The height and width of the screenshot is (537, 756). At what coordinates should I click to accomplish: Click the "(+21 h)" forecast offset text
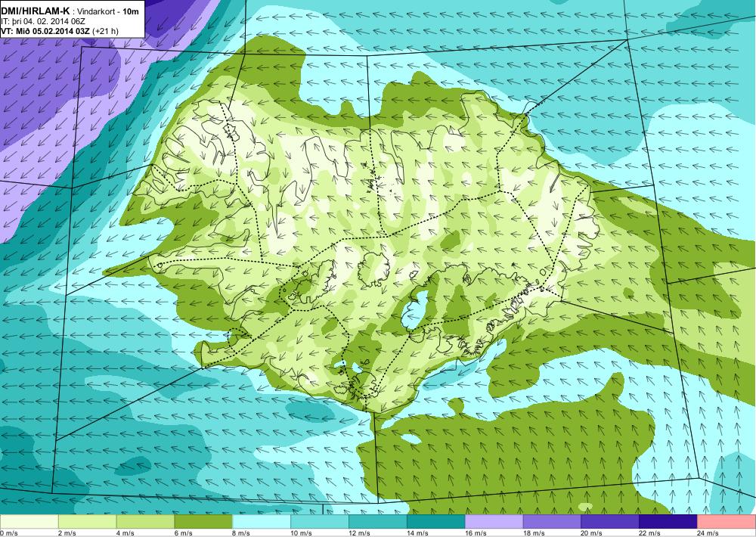pos(105,31)
